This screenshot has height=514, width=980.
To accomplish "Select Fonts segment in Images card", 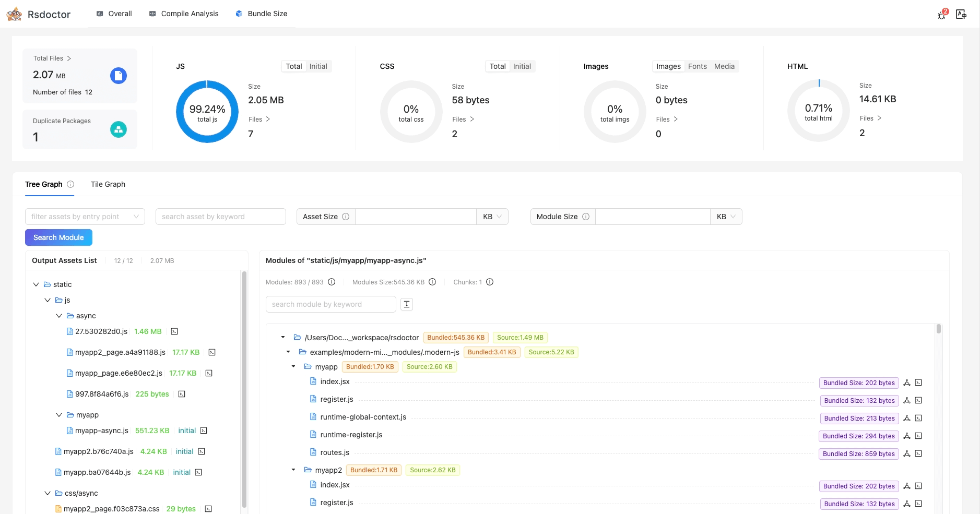I will point(698,66).
